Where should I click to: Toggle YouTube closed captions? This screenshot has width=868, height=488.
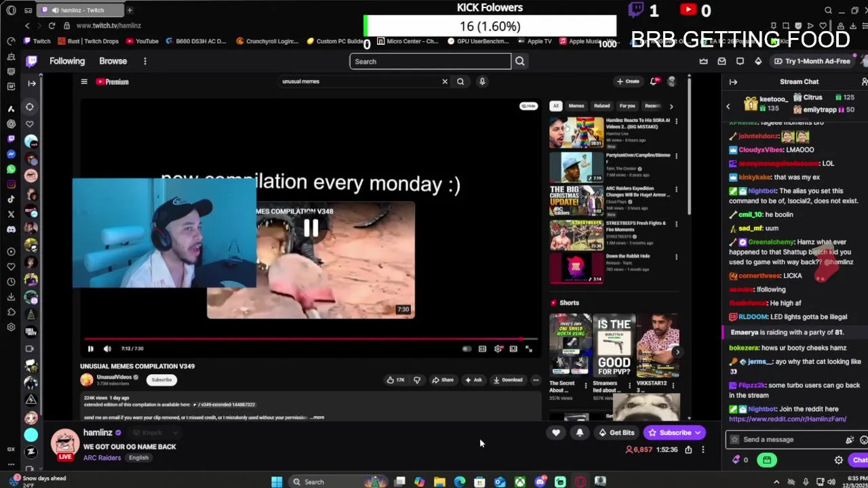(482, 348)
